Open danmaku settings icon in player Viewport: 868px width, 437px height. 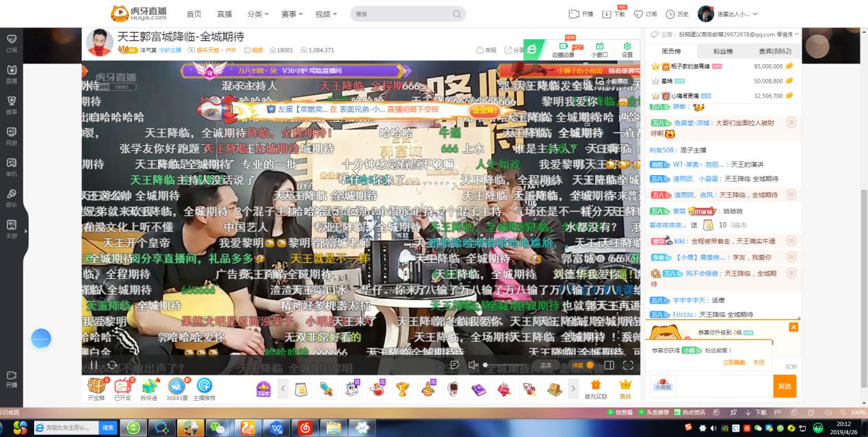[x=454, y=365]
